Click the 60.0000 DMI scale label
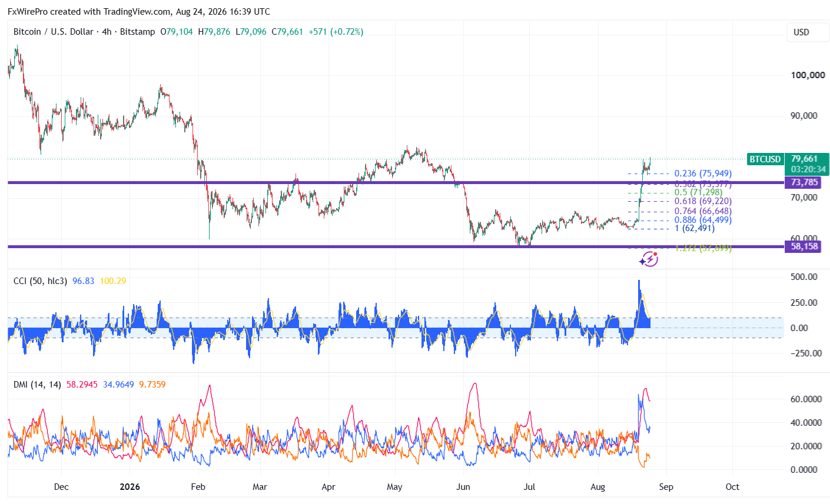The width and height of the screenshot is (830, 504). 806,399
